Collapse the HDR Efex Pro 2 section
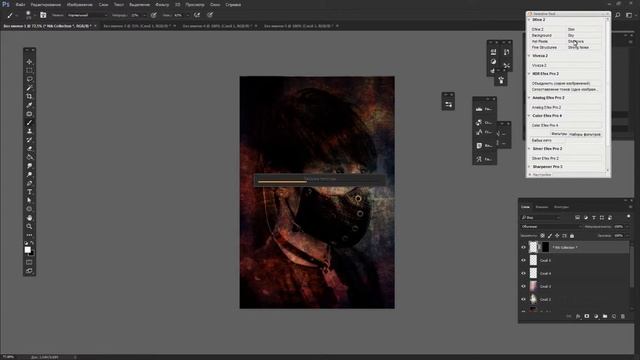Screen dimensions: 640x360 tap(529, 74)
